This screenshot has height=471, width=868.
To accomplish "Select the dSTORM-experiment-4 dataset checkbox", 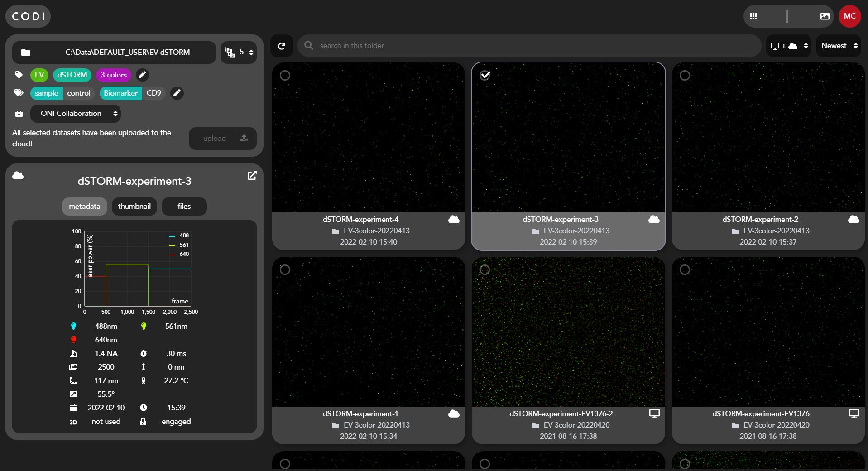I will pos(285,76).
